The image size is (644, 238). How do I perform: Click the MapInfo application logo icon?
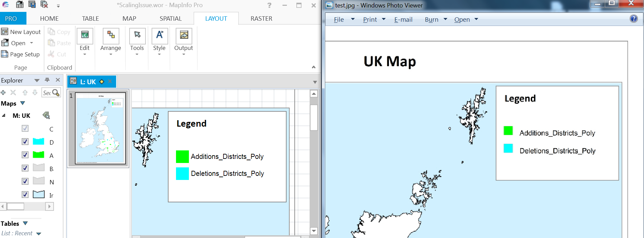pos(5,5)
